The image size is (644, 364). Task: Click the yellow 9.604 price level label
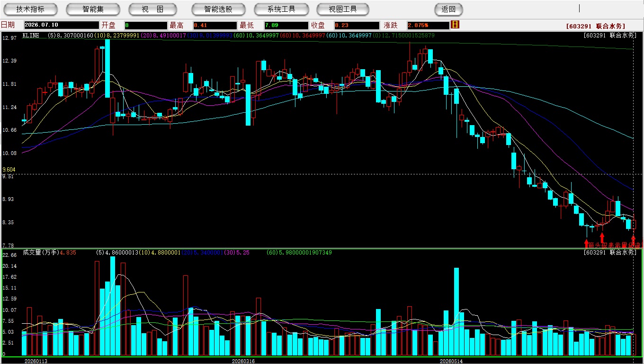click(9, 170)
